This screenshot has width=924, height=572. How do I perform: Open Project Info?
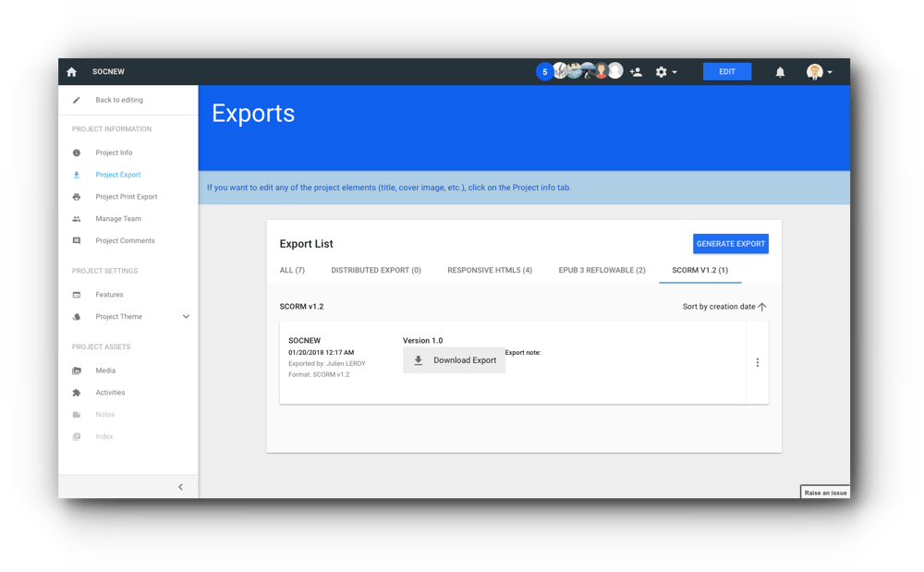point(114,152)
